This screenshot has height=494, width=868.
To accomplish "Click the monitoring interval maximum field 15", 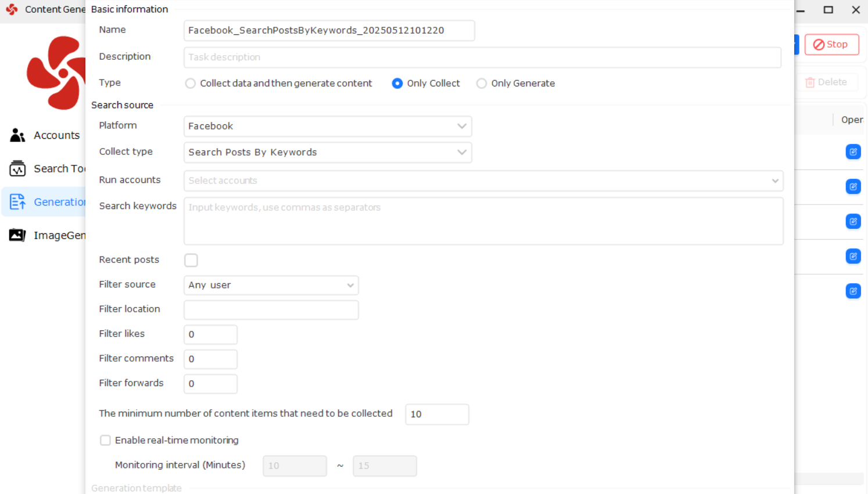I will point(385,466).
